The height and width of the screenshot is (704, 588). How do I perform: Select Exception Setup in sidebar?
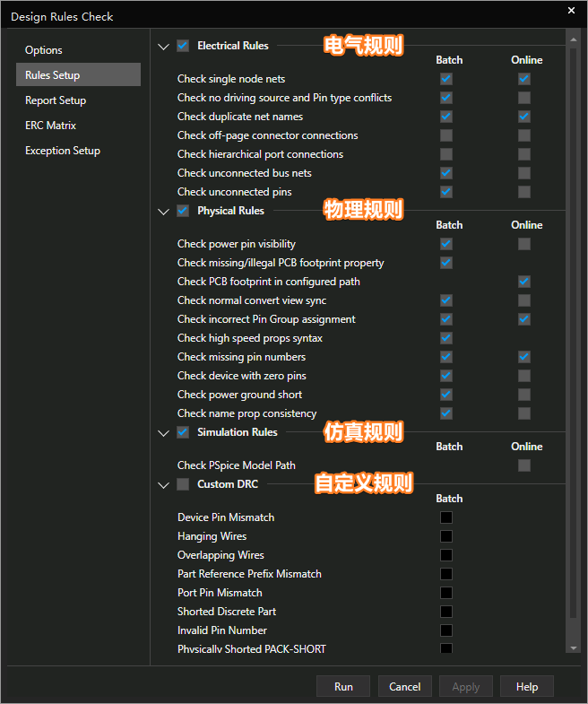(x=63, y=151)
